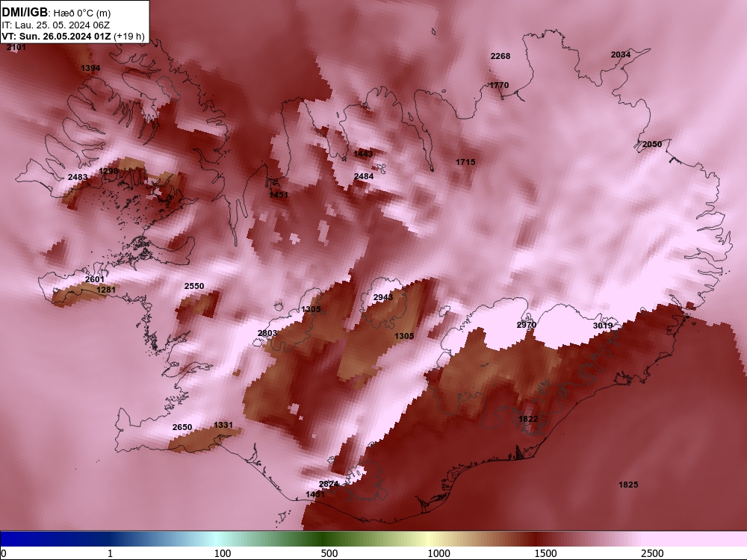Click the 2268 height value
The image size is (747, 560).
500,56
